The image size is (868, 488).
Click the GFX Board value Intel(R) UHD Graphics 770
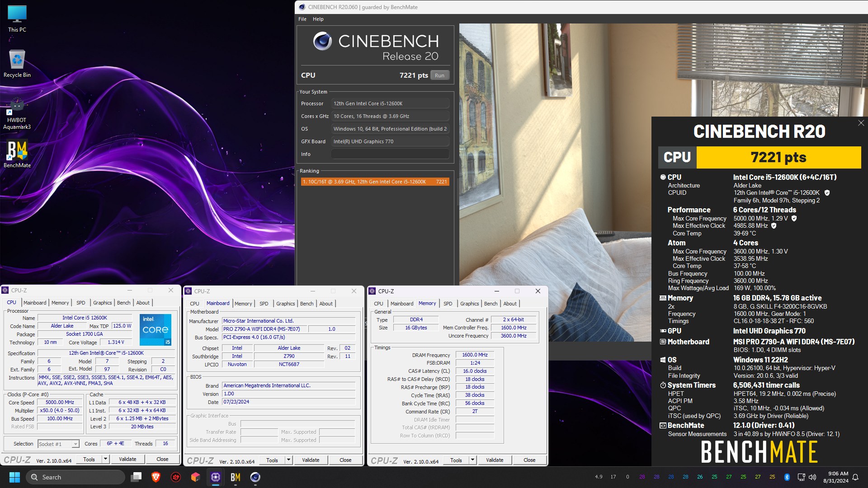(390, 141)
